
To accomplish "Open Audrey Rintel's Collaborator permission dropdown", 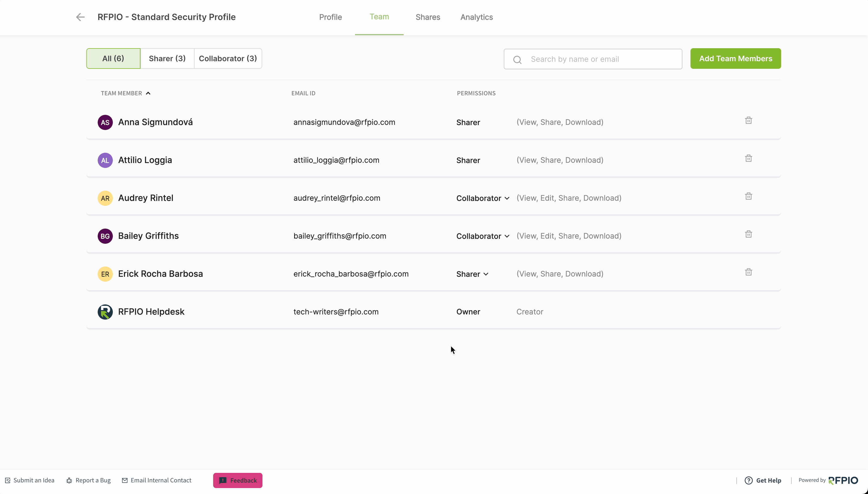I will pyautogui.click(x=483, y=198).
